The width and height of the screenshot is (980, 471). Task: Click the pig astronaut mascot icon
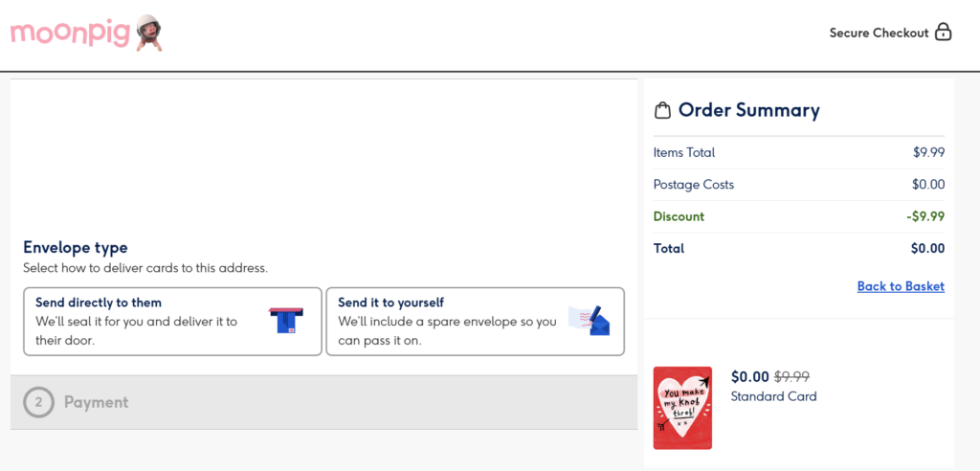[148, 32]
